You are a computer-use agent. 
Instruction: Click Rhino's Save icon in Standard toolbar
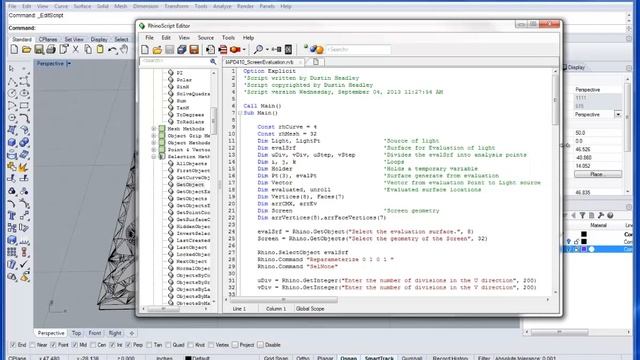39,50
